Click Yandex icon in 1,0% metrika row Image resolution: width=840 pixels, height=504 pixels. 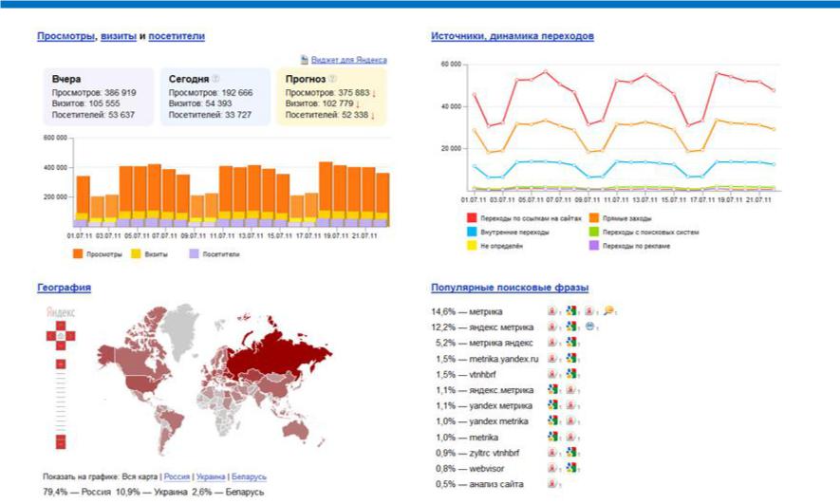click(572, 437)
